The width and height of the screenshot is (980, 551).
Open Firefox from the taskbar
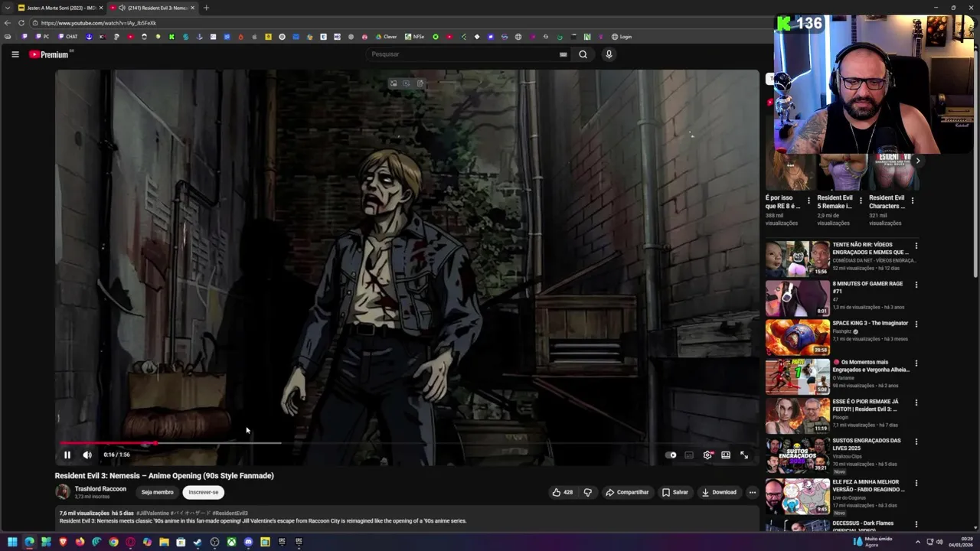tap(80, 543)
